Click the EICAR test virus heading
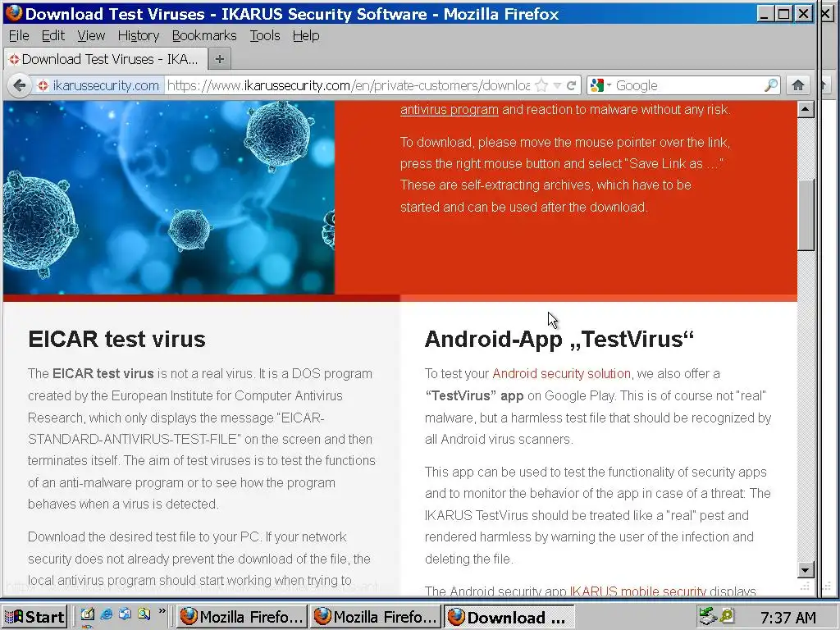The height and width of the screenshot is (630, 840). [x=116, y=339]
